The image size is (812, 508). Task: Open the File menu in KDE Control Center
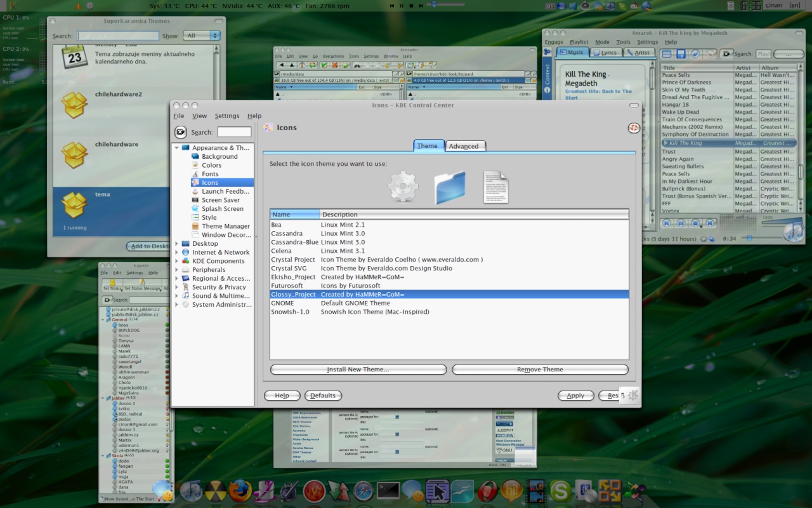(x=179, y=116)
